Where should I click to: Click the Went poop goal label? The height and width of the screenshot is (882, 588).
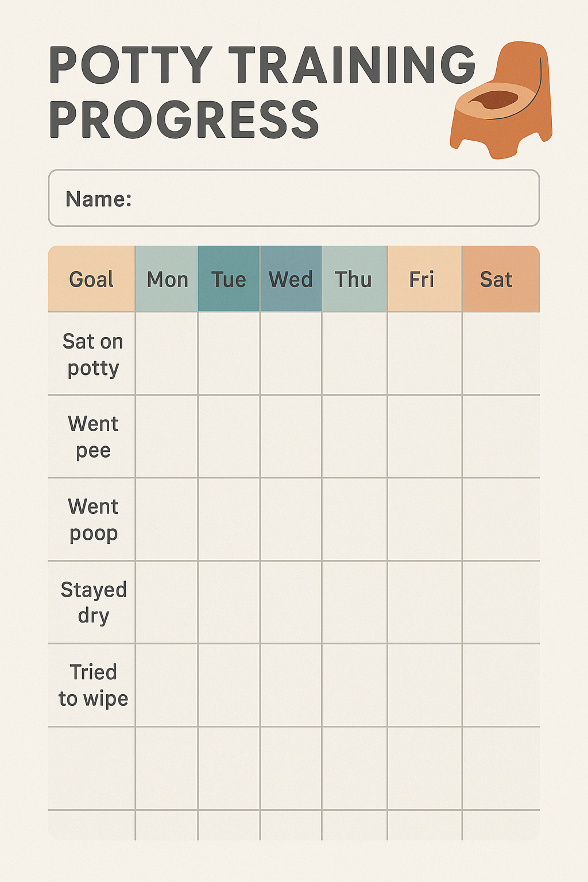click(x=93, y=520)
